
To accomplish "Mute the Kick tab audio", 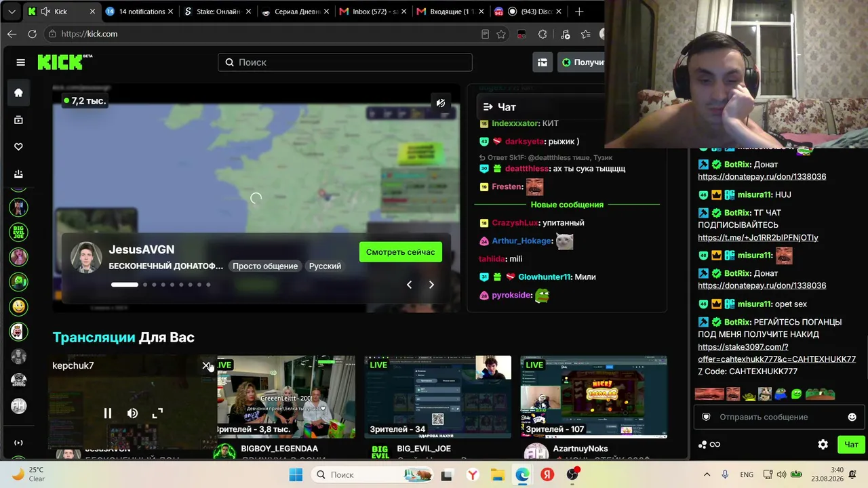I will (45, 12).
